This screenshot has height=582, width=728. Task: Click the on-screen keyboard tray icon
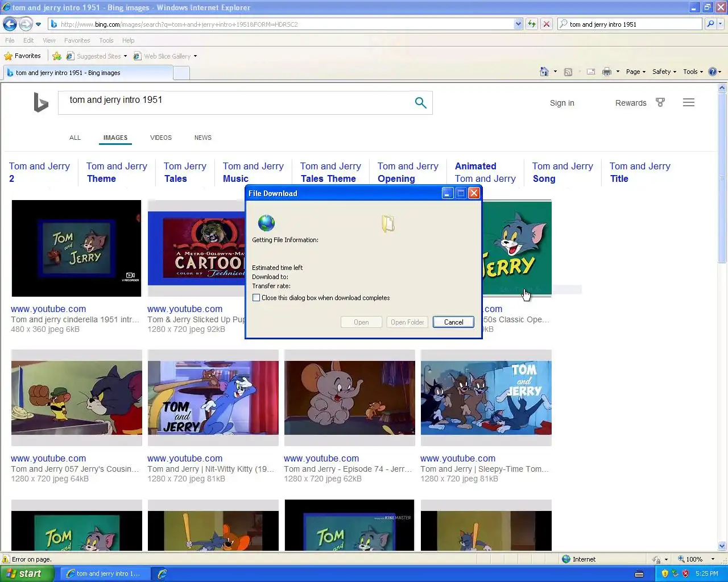639,574
